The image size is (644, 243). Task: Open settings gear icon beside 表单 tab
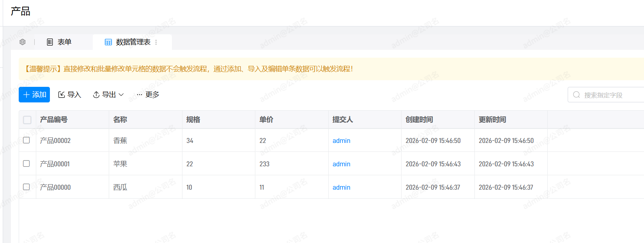point(23,42)
